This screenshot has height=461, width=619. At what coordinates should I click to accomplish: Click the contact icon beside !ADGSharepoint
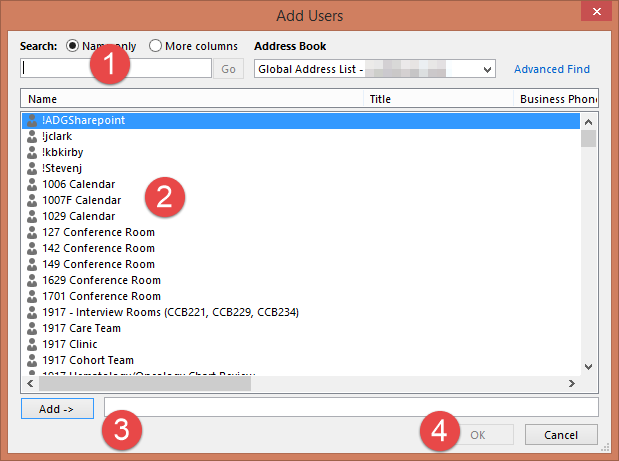[x=32, y=120]
